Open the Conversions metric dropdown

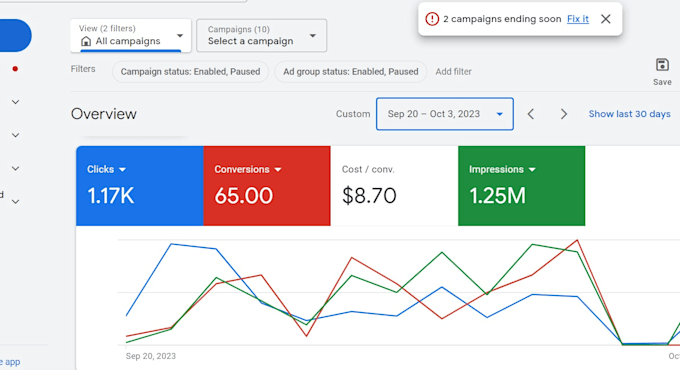point(248,169)
